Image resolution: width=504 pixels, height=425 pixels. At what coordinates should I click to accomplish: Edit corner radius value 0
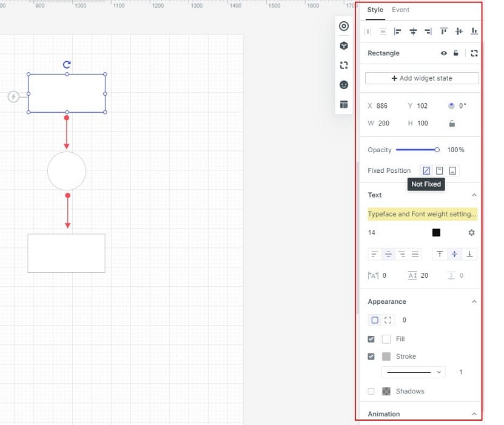[x=405, y=320]
